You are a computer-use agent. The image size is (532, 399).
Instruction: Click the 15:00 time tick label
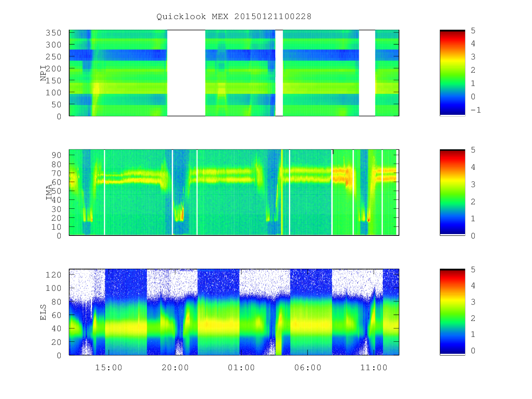click(109, 368)
